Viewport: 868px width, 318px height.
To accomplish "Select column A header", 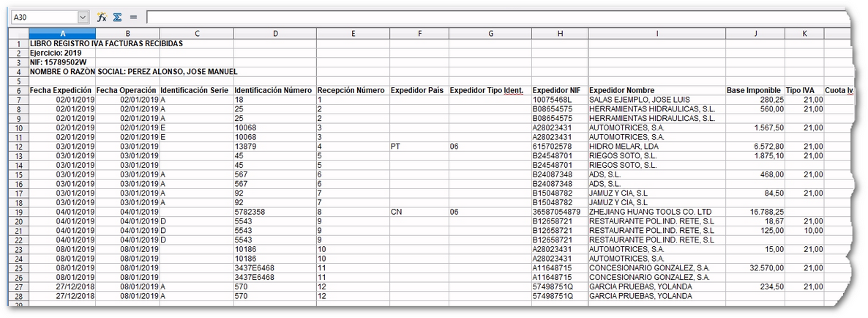I will point(62,34).
